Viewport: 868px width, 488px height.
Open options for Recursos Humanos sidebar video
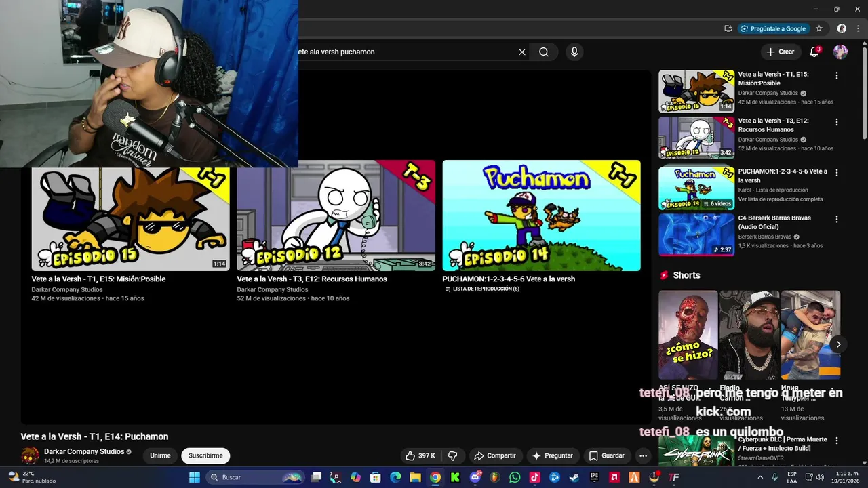pyautogui.click(x=836, y=122)
